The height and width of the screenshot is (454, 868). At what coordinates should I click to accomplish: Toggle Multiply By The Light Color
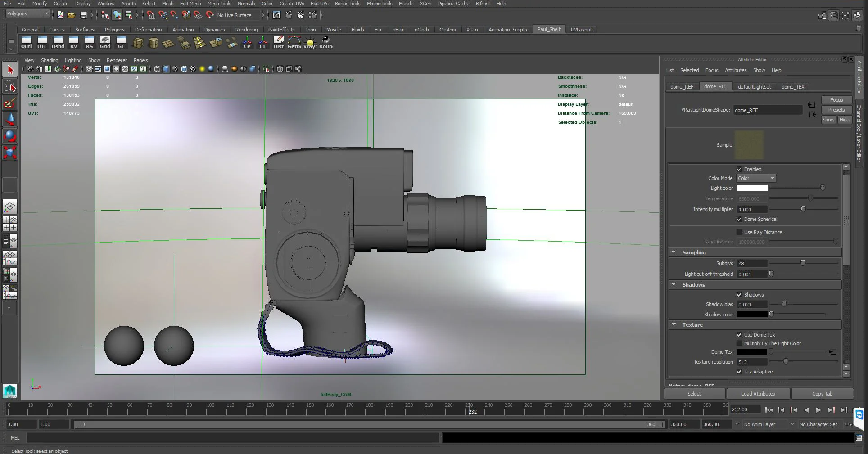[739, 343]
